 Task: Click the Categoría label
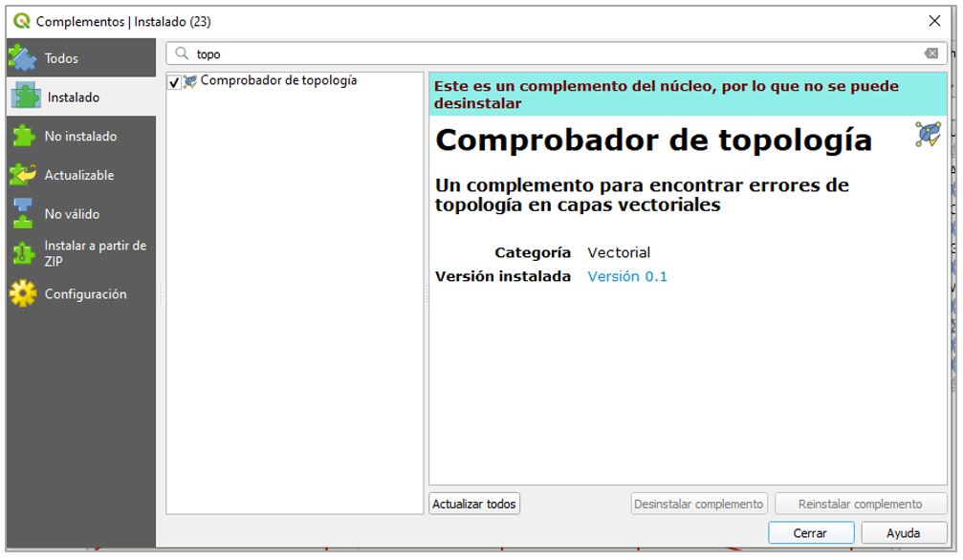click(533, 252)
